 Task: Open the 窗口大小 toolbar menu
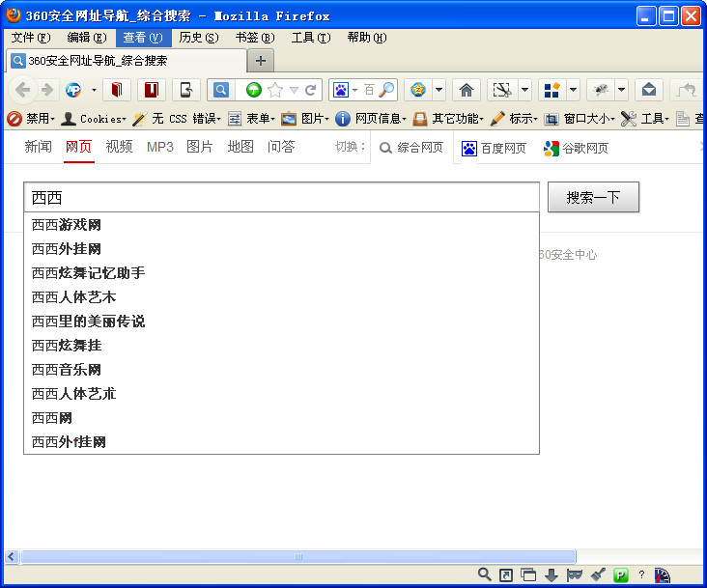(x=580, y=119)
